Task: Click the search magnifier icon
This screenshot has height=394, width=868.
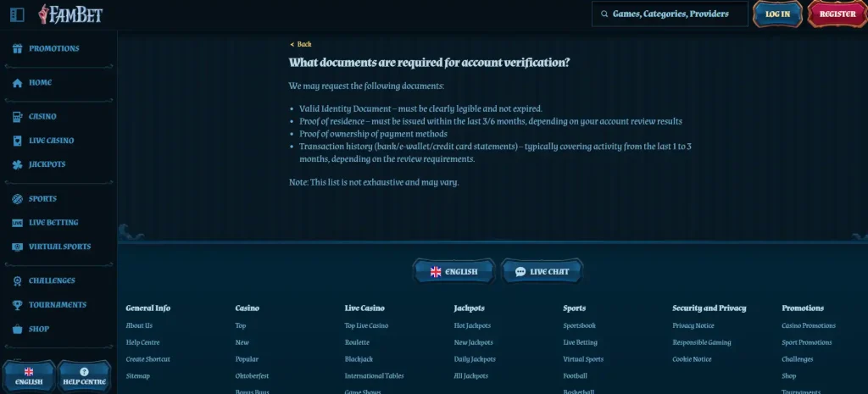Action: [604, 14]
